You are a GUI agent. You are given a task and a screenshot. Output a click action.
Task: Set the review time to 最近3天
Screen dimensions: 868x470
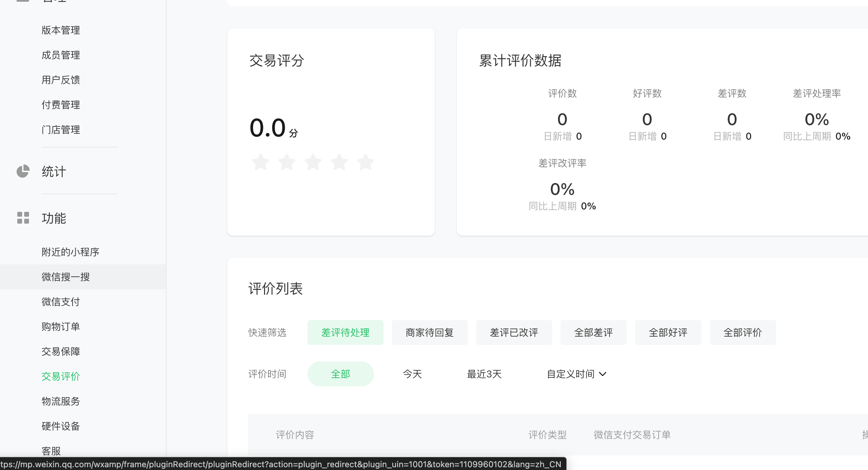coord(484,374)
